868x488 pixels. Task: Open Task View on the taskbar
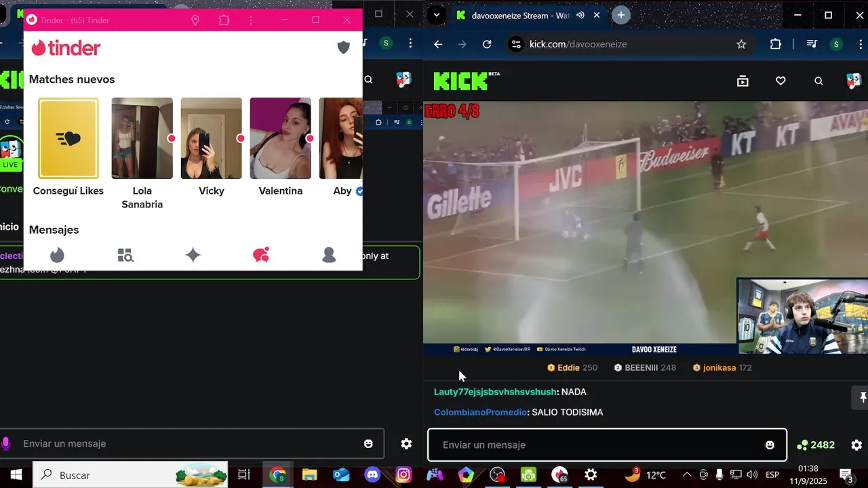click(244, 474)
